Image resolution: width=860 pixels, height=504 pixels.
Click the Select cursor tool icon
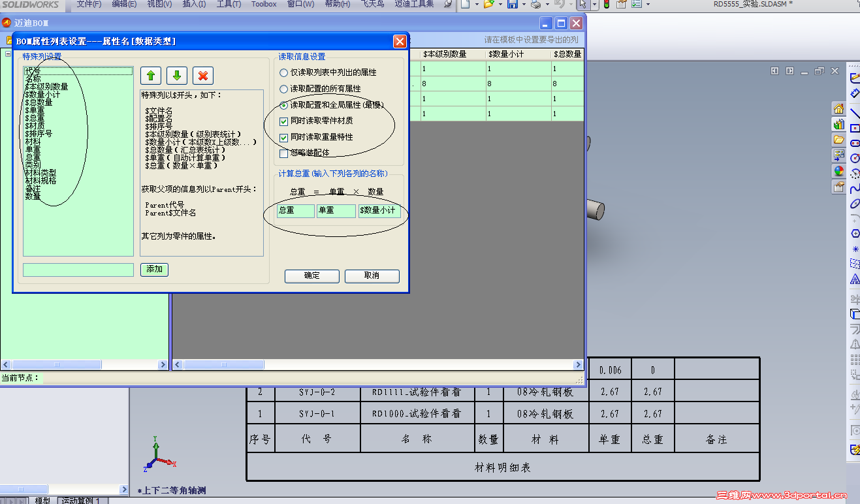tap(583, 5)
